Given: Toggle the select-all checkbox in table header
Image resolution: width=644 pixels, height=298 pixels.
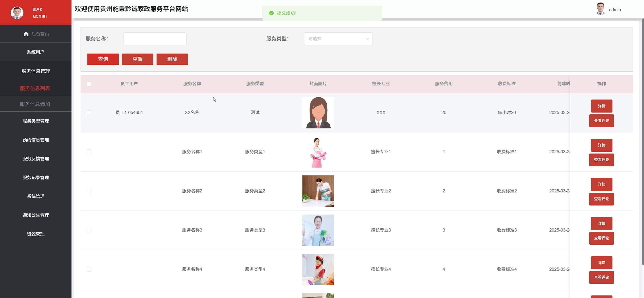Looking at the screenshot, I should (89, 84).
